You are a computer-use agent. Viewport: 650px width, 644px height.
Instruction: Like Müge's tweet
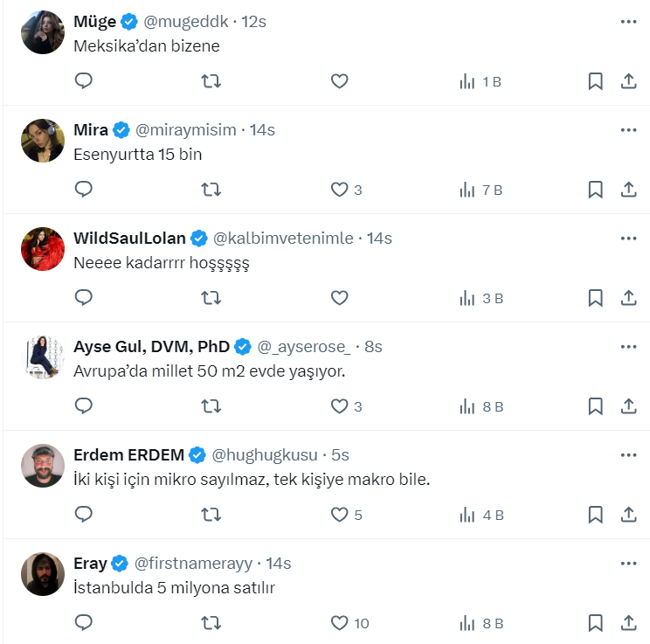coord(340,81)
